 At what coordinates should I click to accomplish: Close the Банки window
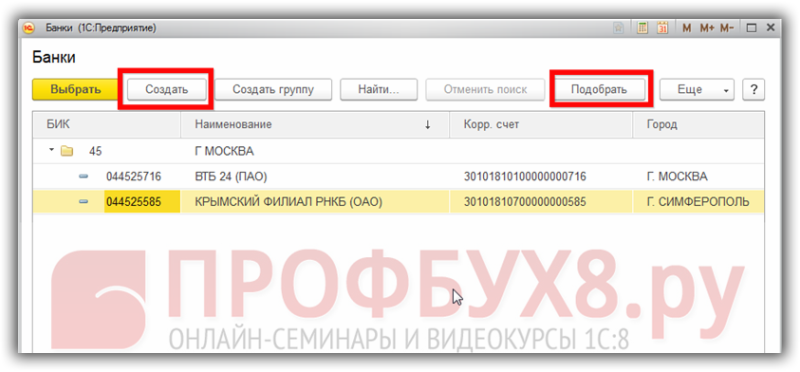(x=770, y=28)
